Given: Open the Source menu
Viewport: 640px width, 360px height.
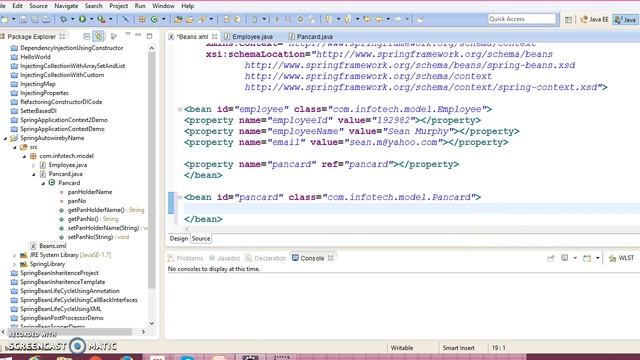Looking at the screenshot, I should pos(38,6).
